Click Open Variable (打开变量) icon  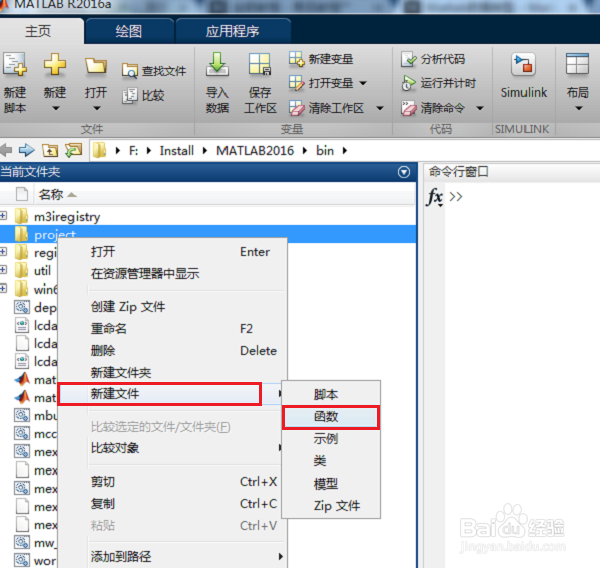(297, 83)
